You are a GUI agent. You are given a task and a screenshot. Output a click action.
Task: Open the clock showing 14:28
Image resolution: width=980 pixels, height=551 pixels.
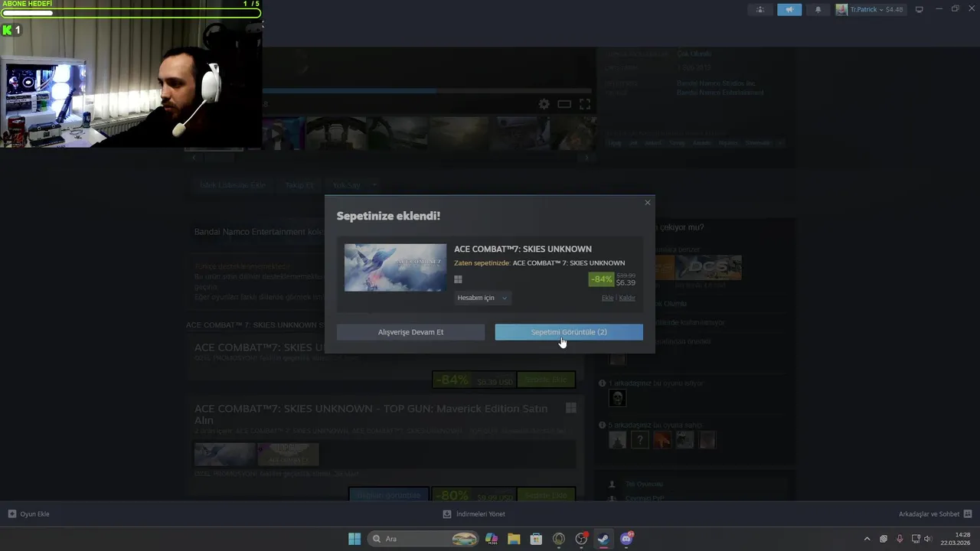955,539
